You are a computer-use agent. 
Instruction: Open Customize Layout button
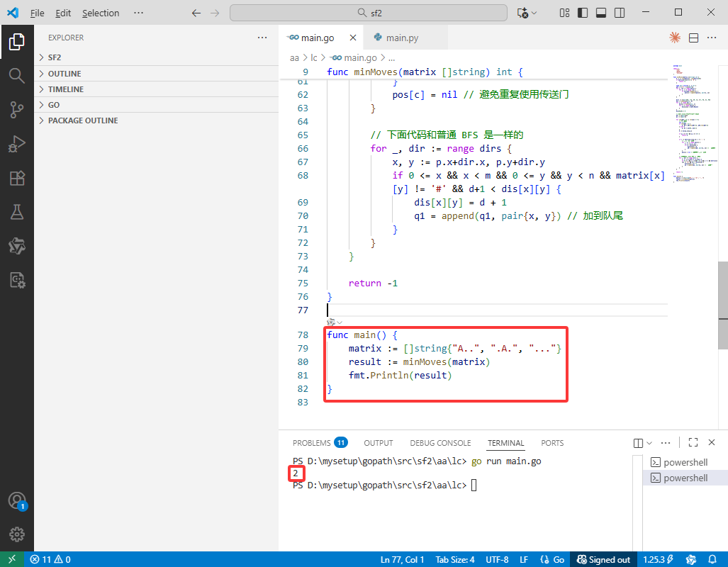[x=564, y=13]
